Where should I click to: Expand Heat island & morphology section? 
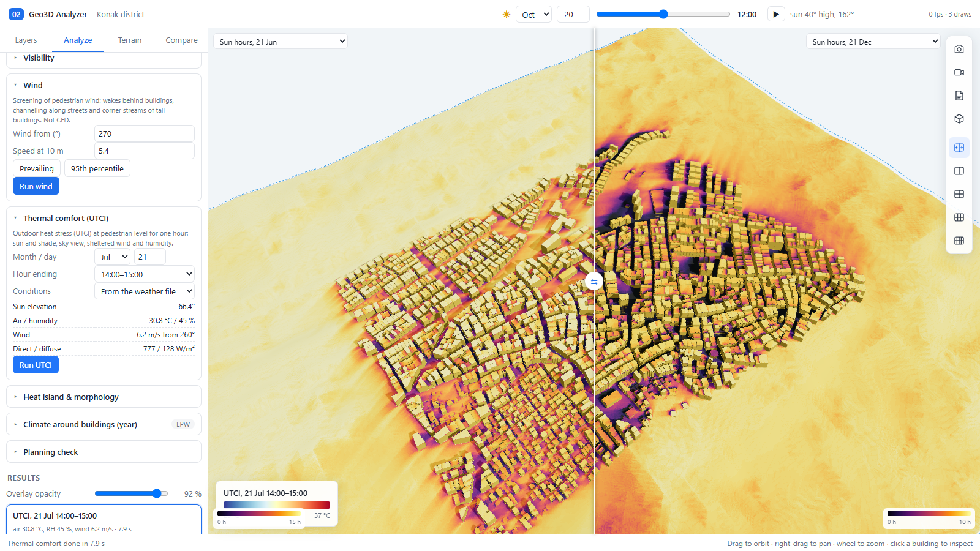click(104, 397)
